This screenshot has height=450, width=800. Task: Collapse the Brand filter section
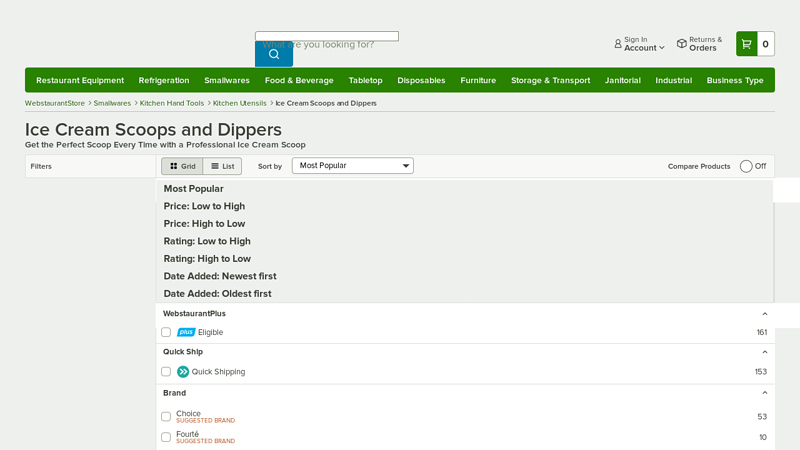click(764, 393)
